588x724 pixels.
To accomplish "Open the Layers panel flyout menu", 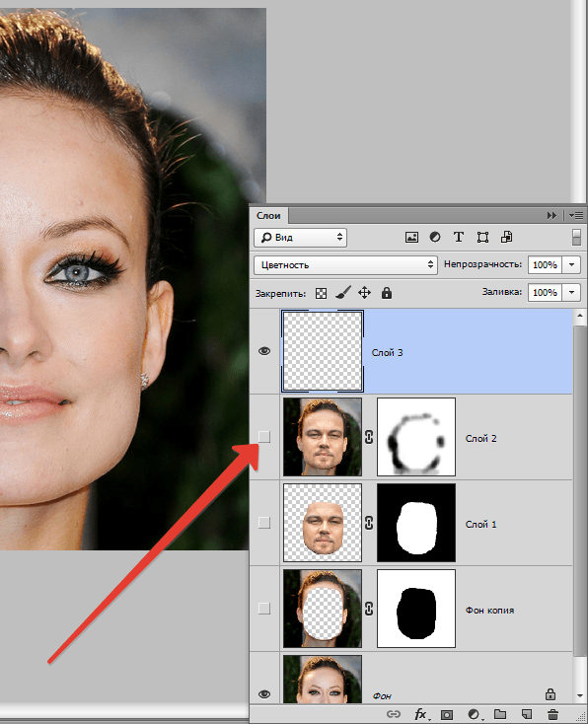I will tap(576, 216).
